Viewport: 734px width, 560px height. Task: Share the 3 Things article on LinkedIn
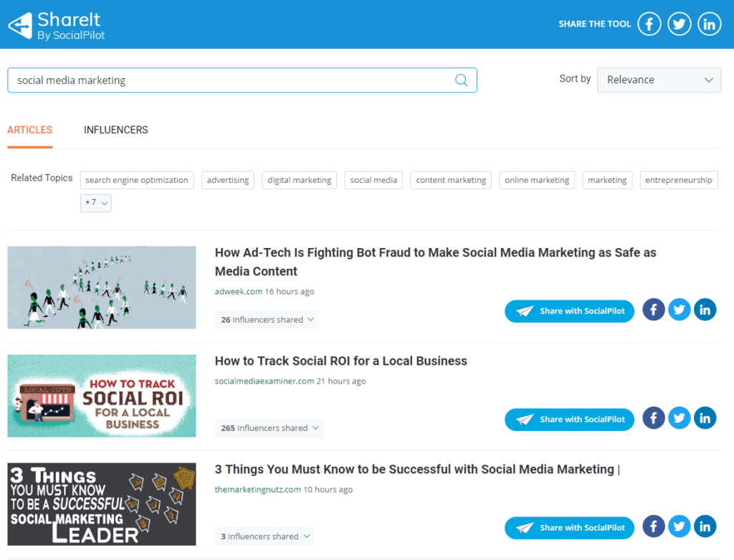[x=705, y=526]
